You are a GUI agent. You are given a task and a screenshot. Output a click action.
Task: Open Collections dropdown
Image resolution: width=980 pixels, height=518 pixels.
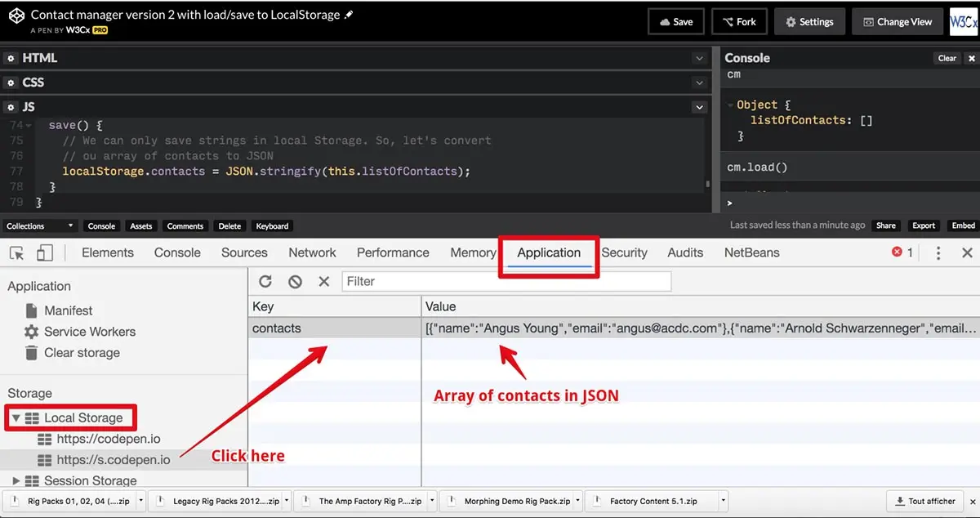click(x=40, y=226)
